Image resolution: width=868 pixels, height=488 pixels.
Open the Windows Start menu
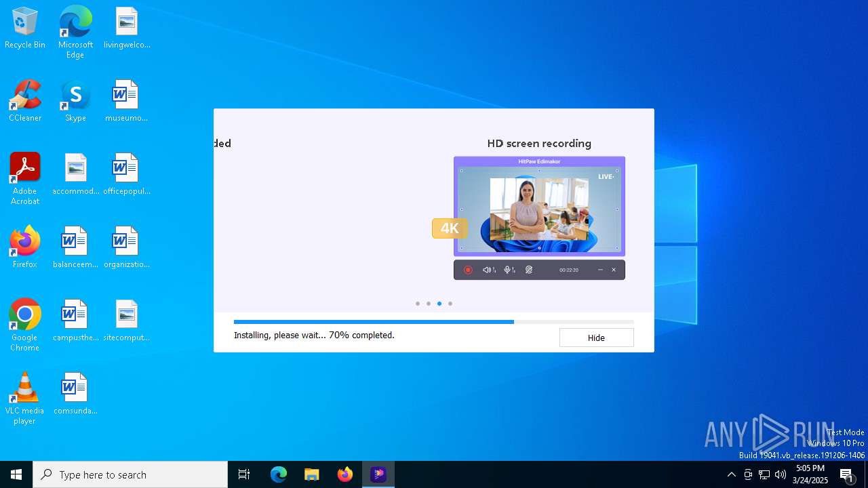(16, 474)
